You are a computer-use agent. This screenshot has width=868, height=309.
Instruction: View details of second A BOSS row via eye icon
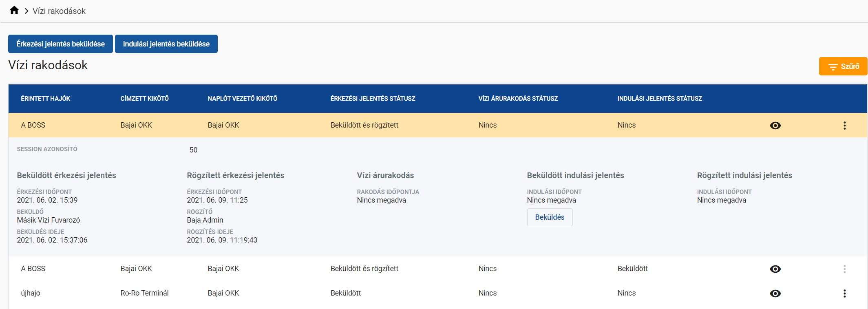[775, 269]
